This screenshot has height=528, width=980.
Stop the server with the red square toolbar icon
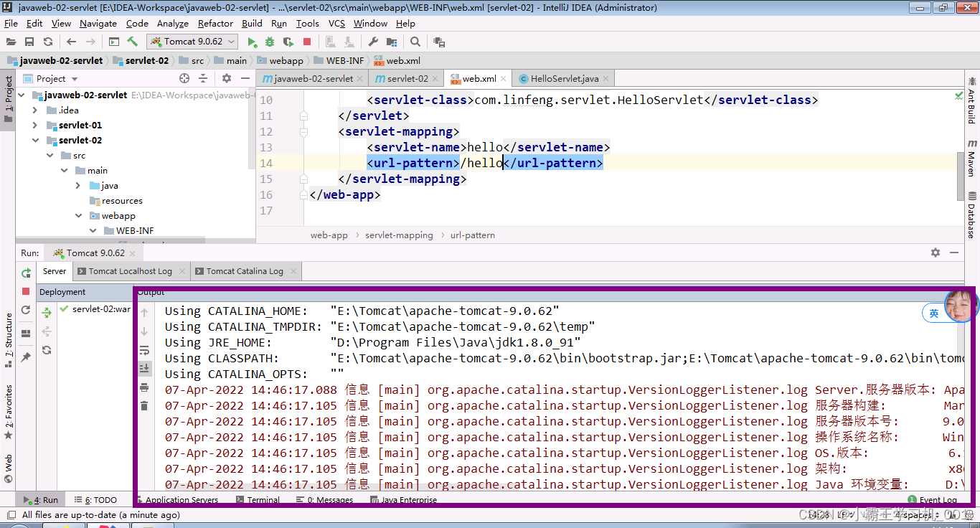coord(307,42)
